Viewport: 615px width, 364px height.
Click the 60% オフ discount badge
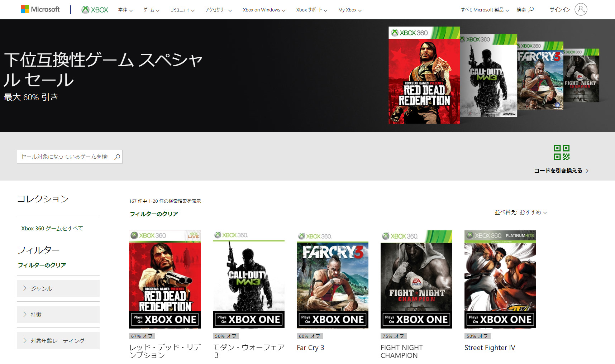[x=310, y=336]
